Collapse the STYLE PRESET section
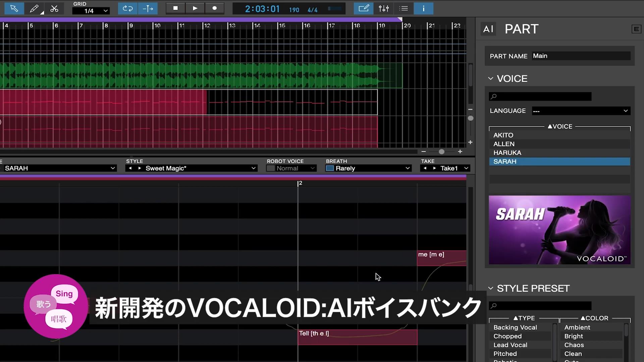The width and height of the screenshot is (644, 362). [x=491, y=288]
